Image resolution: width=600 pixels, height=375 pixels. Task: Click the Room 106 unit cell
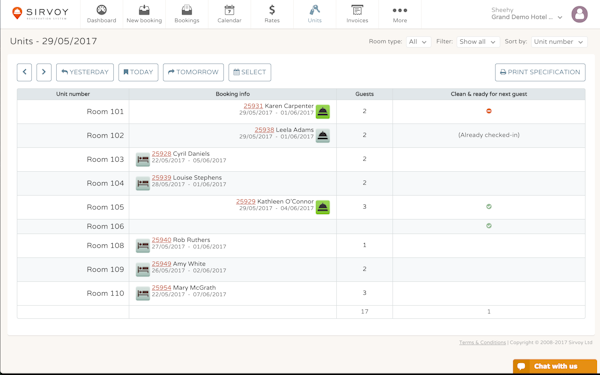[73, 227]
